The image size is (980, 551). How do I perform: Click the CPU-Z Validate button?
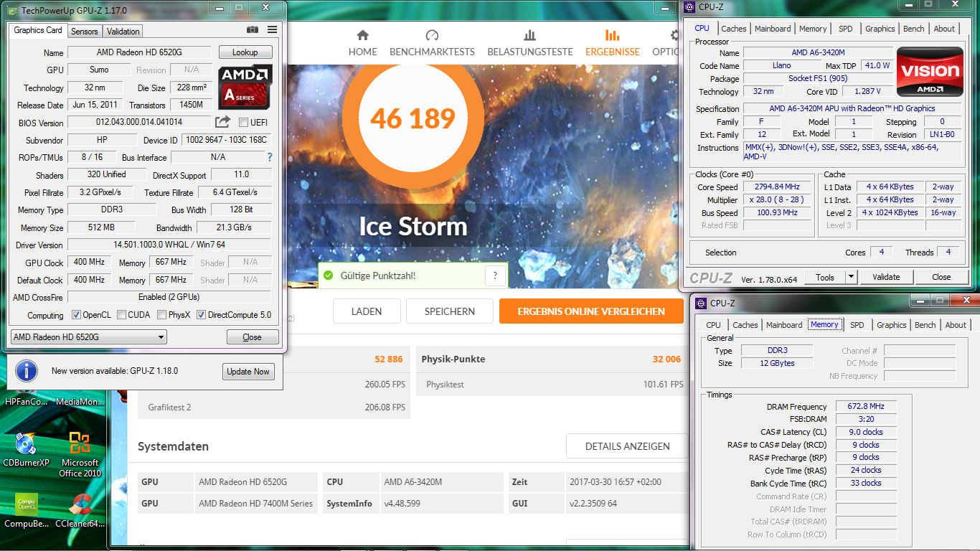(886, 277)
